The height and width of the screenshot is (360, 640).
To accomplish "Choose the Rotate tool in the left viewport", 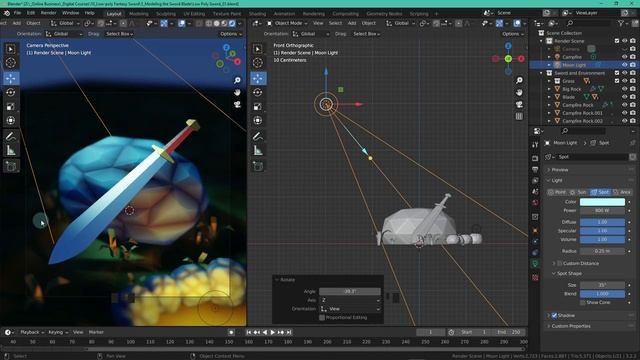I will [x=11, y=92].
